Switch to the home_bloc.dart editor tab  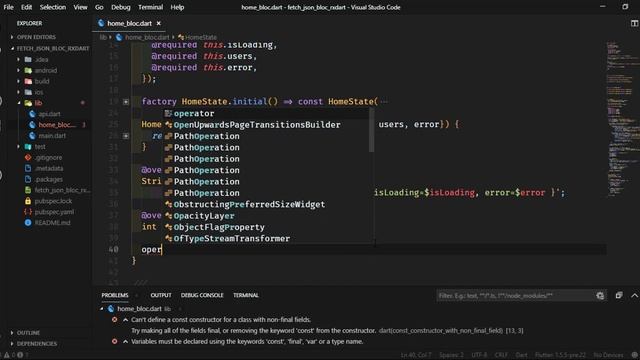(x=129, y=23)
